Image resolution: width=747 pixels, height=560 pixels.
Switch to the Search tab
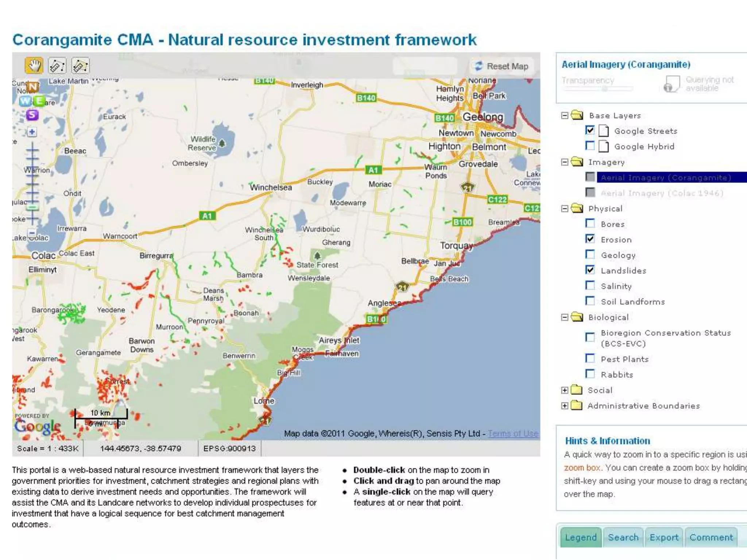point(623,537)
